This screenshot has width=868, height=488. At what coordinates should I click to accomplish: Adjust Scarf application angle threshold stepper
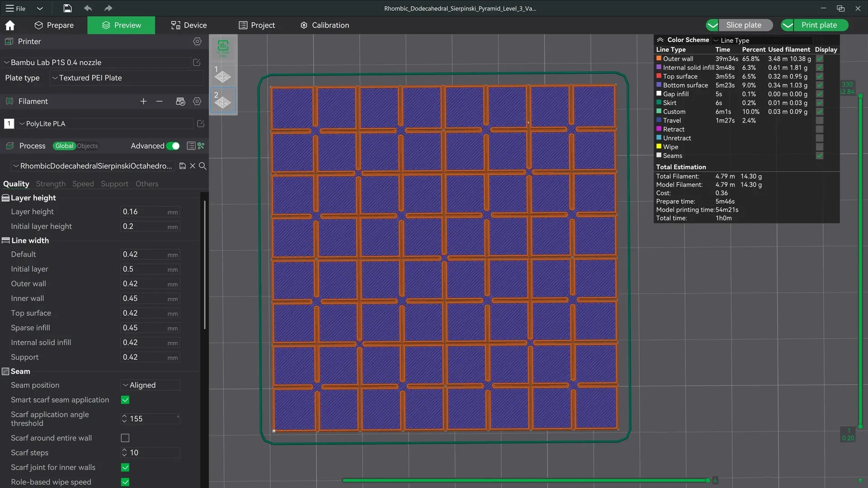(124, 419)
